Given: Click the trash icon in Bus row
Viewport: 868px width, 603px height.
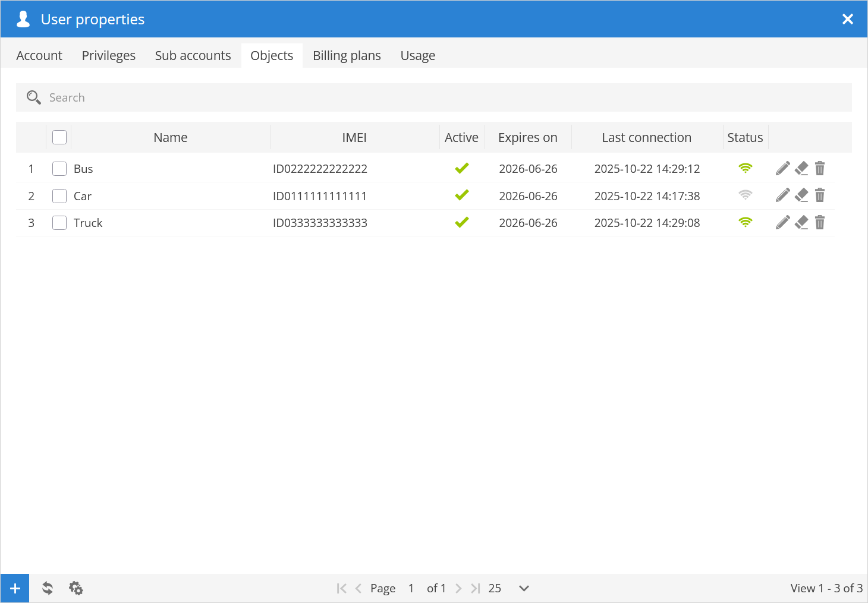Looking at the screenshot, I should coord(820,169).
